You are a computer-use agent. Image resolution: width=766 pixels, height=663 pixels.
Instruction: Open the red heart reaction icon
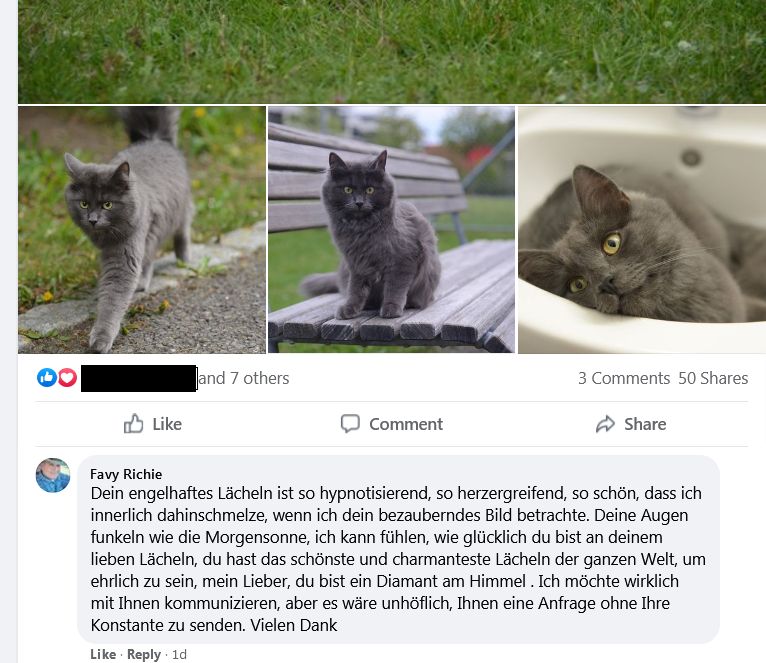click(x=67, y=378)
